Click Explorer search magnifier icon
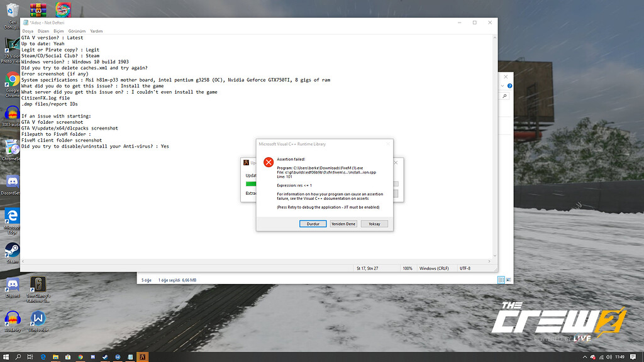 505,96
